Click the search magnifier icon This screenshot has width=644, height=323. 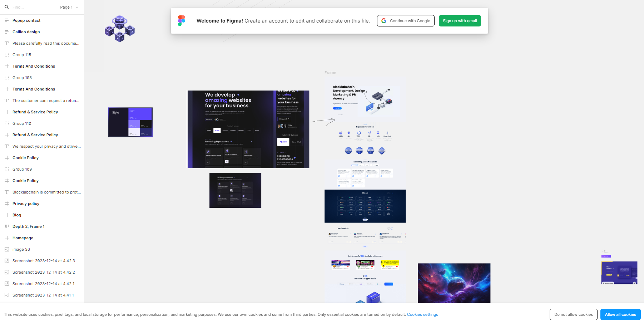(6, 7)
